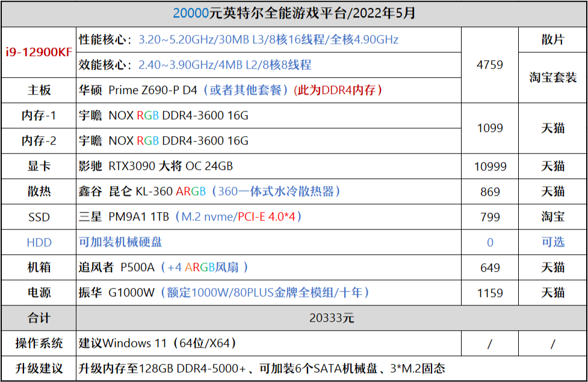Click '淘宝' in the SSD row
Viewport: 588px width, 382px height.
[x=552, y=217]
